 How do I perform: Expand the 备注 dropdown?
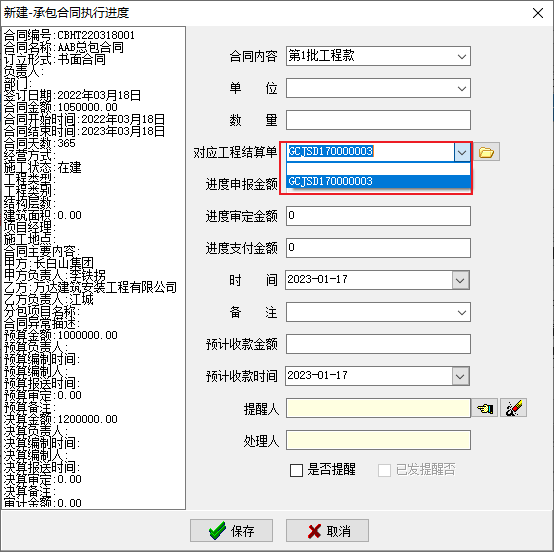[x=461, y=312]
